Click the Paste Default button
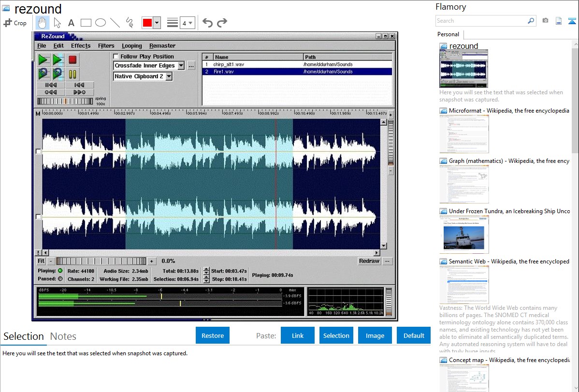Image resolution: width=579 pixels, height=392 pixels. pos(414,335)
